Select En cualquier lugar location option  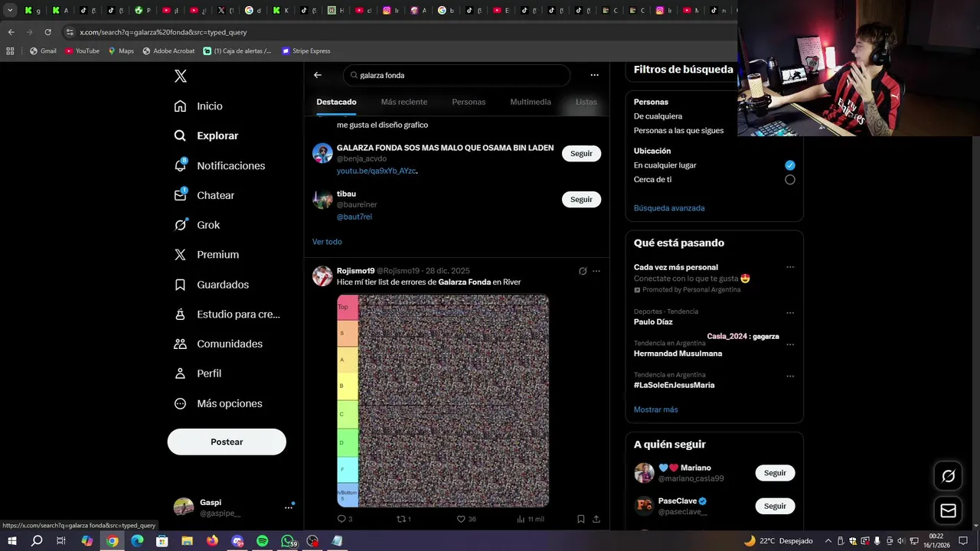(x=790, y=165)
